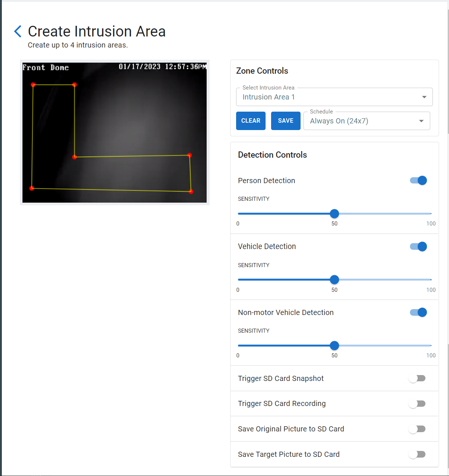Click the Schedule dropdown arrow icon
Image resolution: width=449 pixels, height=476 pixels.
[421, 121]
